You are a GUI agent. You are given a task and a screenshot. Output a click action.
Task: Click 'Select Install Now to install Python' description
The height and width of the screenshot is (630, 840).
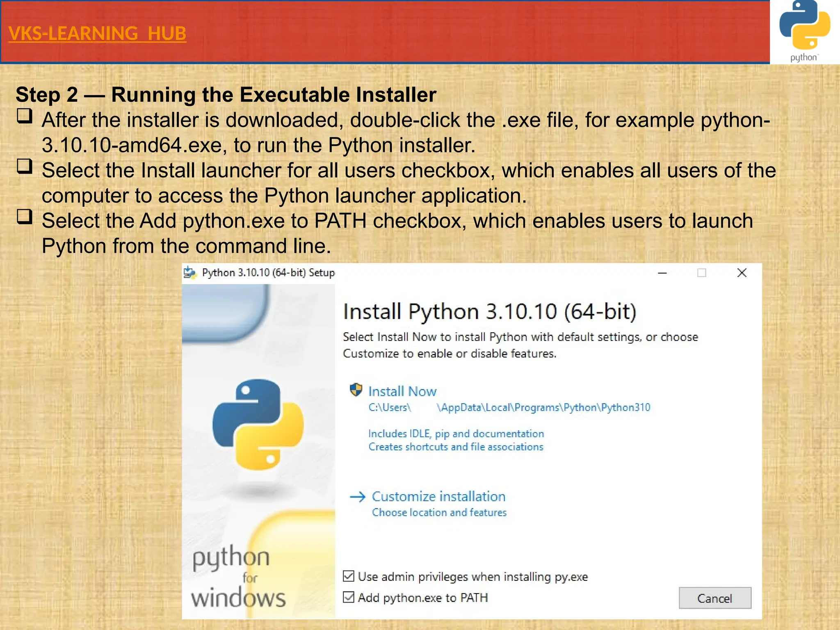520,337
